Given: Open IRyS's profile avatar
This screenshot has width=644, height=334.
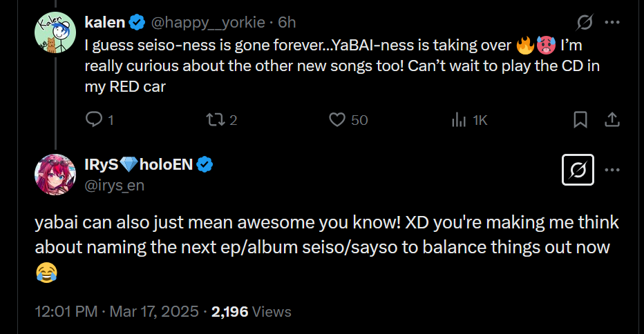Looking at the screenshot, I should [55, 175].
